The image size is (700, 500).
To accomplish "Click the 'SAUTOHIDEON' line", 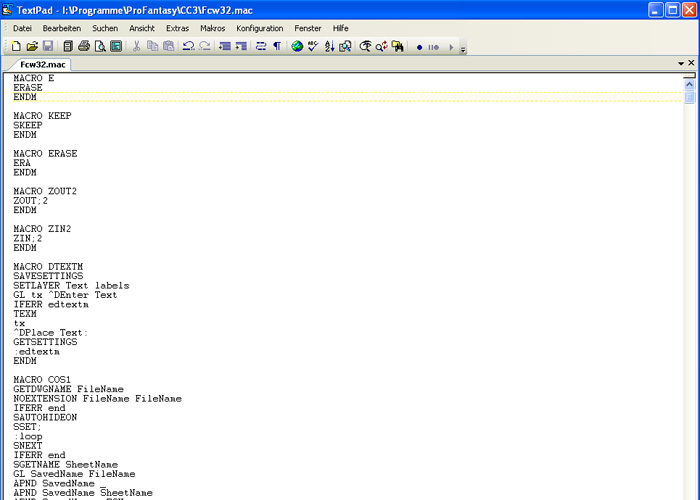I will pyautogui.click(x=45, y=417).
